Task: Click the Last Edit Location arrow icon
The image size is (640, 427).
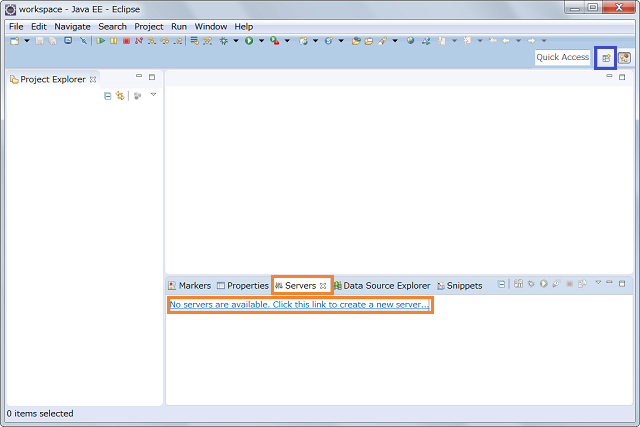Action: tap(493, 40)
